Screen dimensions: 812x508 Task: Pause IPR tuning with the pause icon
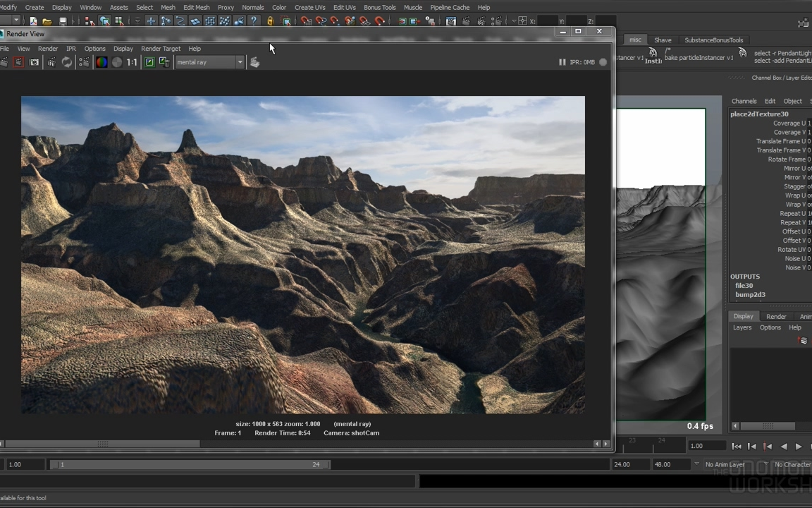(x=562, y=62)
